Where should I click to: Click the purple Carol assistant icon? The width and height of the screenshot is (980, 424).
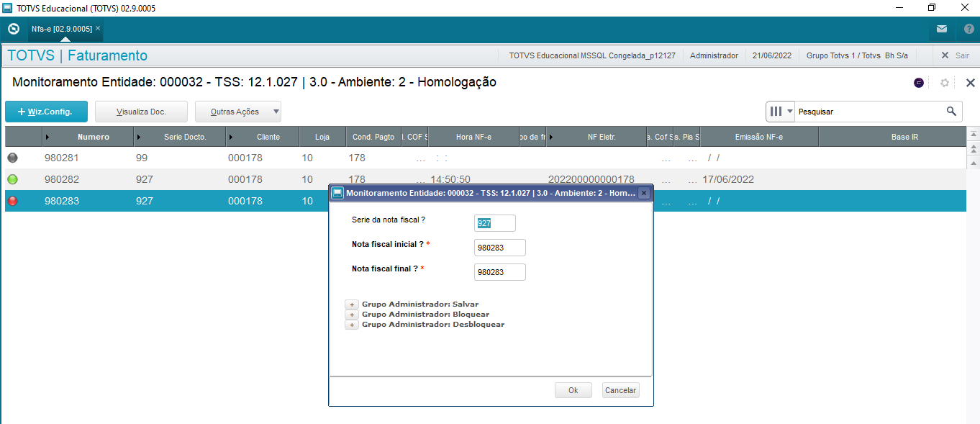919,83
